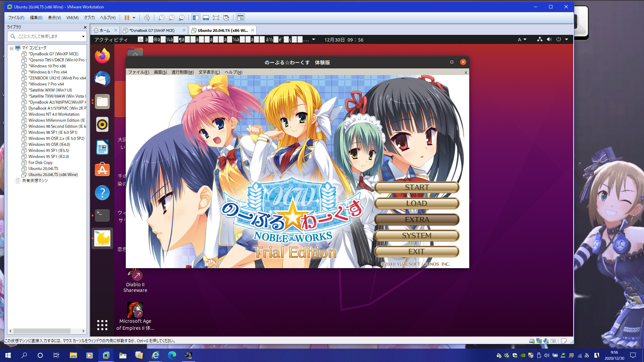Select Windows NT 4.0 Workstation in the library
Viewport: 644px width, 362px height.
tap(54, 114)
